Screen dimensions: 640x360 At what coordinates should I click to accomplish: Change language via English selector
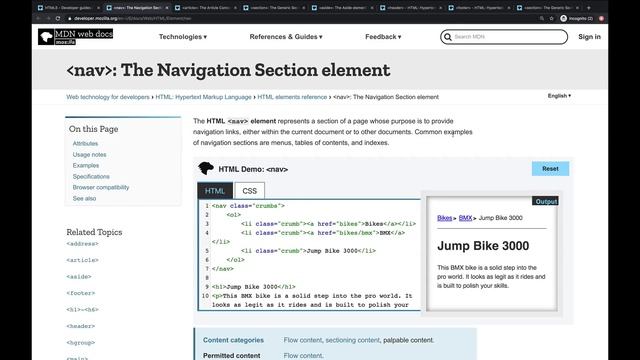pos(559,96)
